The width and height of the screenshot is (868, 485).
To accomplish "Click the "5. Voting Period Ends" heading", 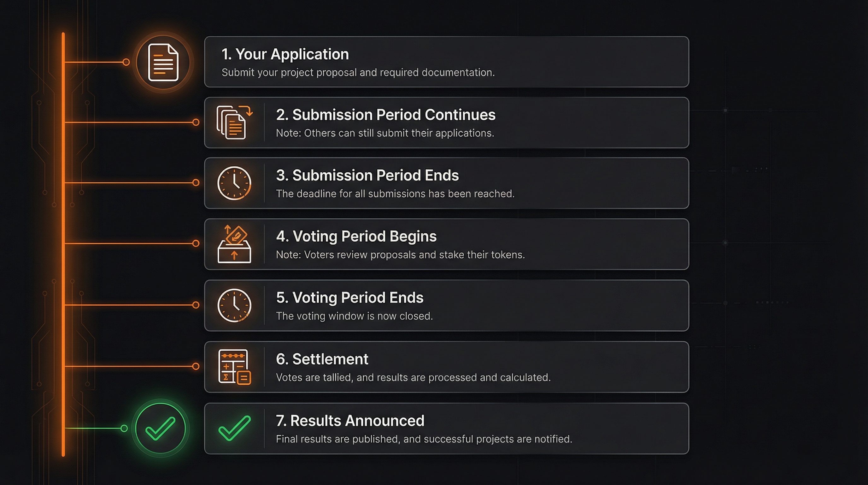I will point(349,298).
